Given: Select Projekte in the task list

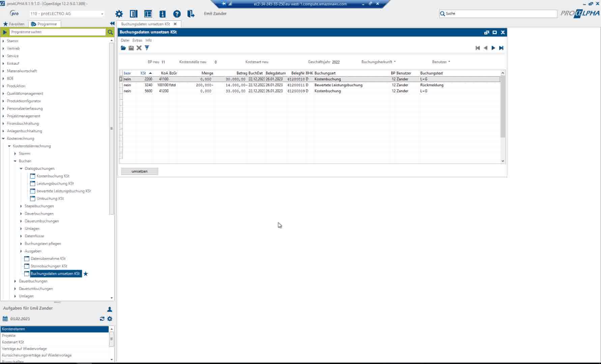Looking at the screenshot, I should point(55,336).
